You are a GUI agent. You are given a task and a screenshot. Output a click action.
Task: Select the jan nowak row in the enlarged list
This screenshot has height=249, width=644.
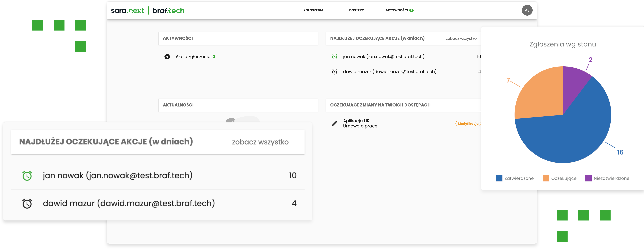click(x=117, y=175)
